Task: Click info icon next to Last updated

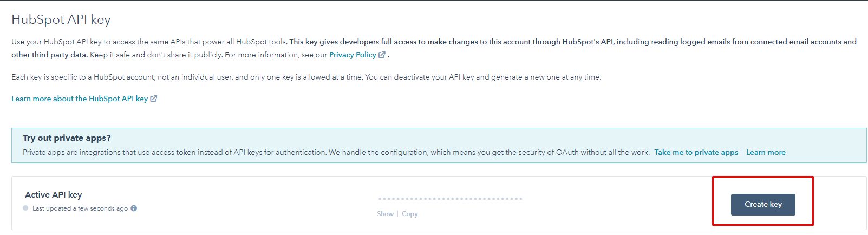Action: [134, 208]
